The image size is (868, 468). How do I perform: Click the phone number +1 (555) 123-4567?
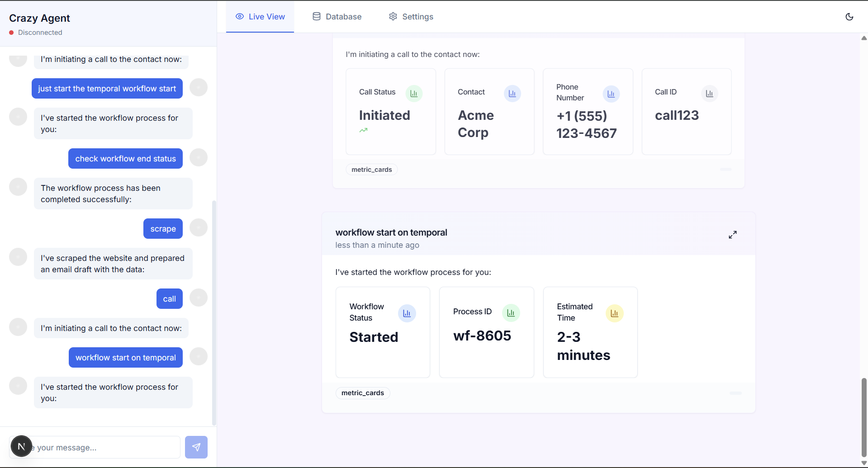587,124
